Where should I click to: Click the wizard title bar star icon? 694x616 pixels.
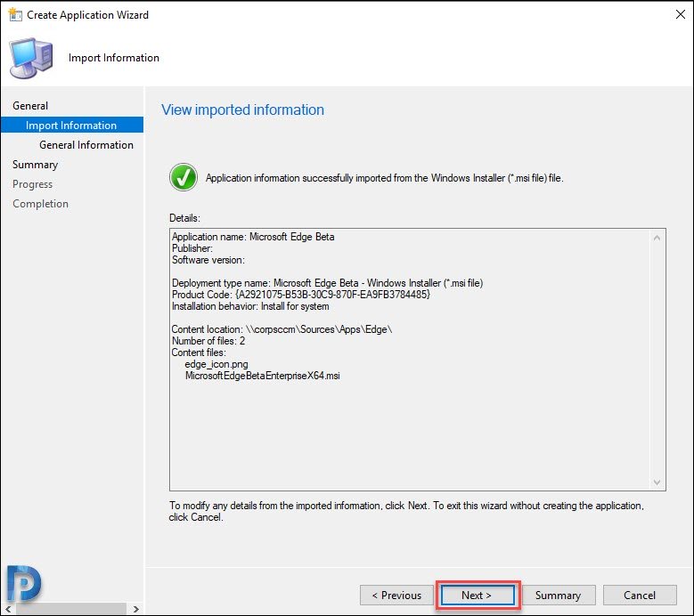tap(15, 14)
